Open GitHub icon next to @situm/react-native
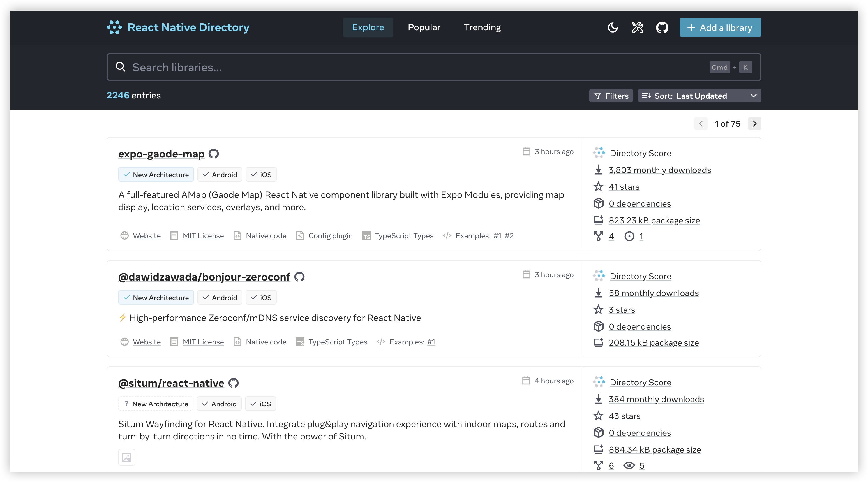The height and width of the screenshot is (482, 868). [234, 383]
